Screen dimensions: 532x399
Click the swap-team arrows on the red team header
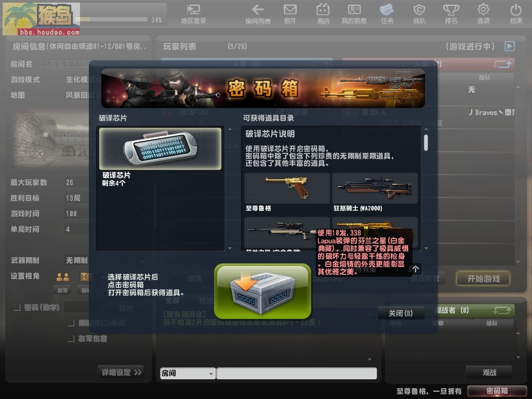[x=502, y=64]
